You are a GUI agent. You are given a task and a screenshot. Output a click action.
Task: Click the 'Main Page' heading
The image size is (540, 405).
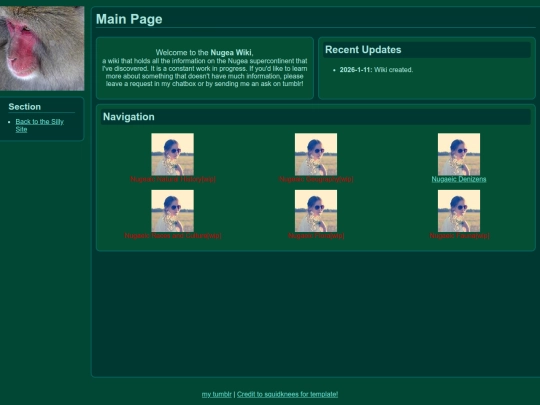129,19
